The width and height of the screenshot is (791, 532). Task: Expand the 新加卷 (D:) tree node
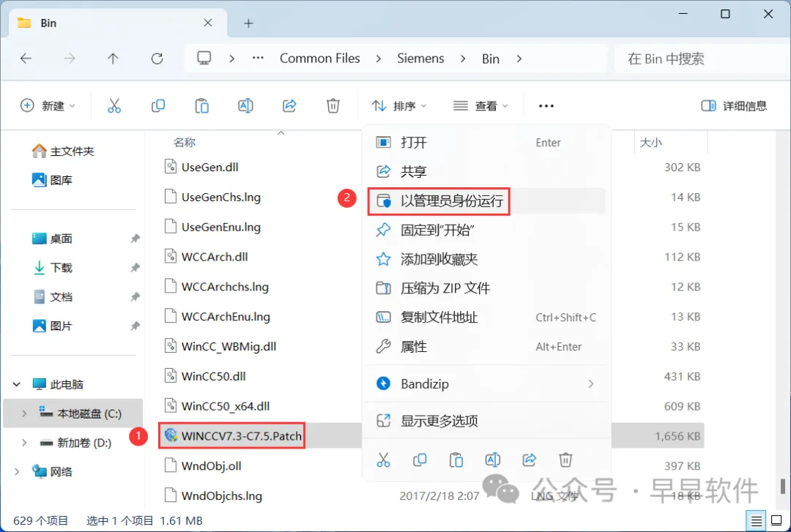[23, 443]
